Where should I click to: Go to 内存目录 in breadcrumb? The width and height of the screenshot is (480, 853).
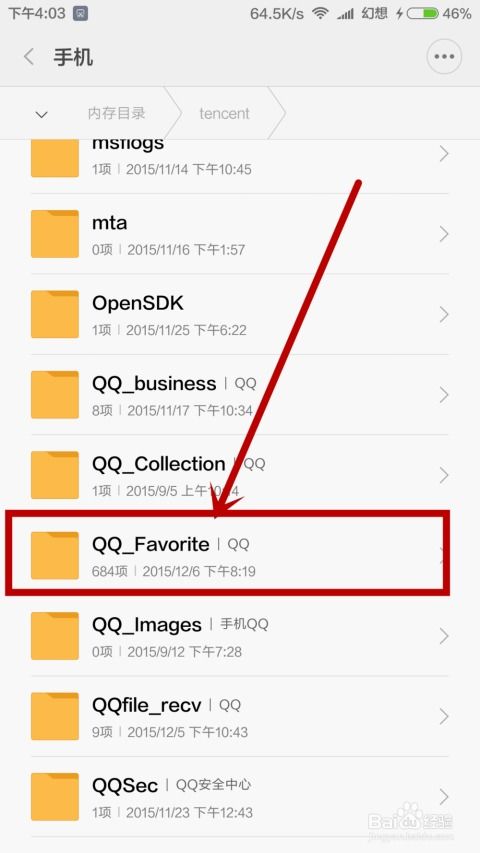(116, 113)
